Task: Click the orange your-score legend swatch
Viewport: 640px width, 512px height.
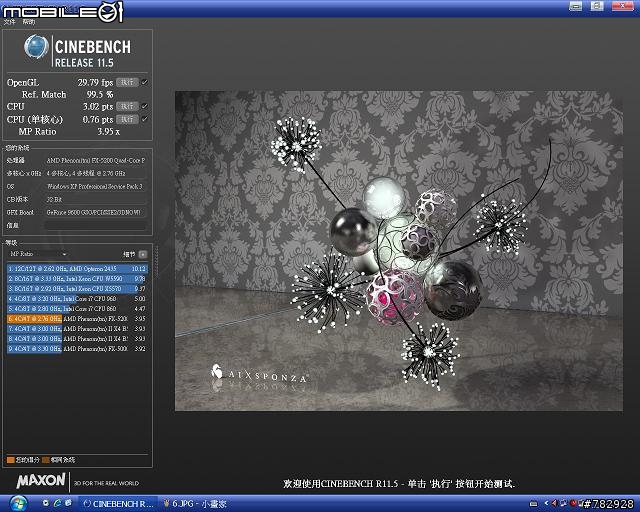Action: pos(11,460)
